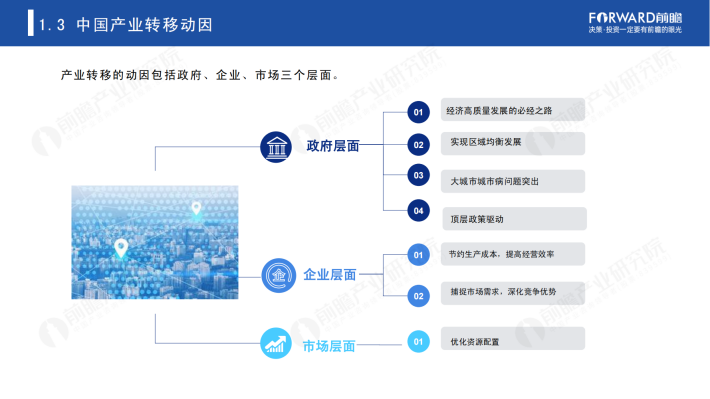Click the light blue 01 badge beside 优化资源配置
710x399 pixels.
click(418, 341)
